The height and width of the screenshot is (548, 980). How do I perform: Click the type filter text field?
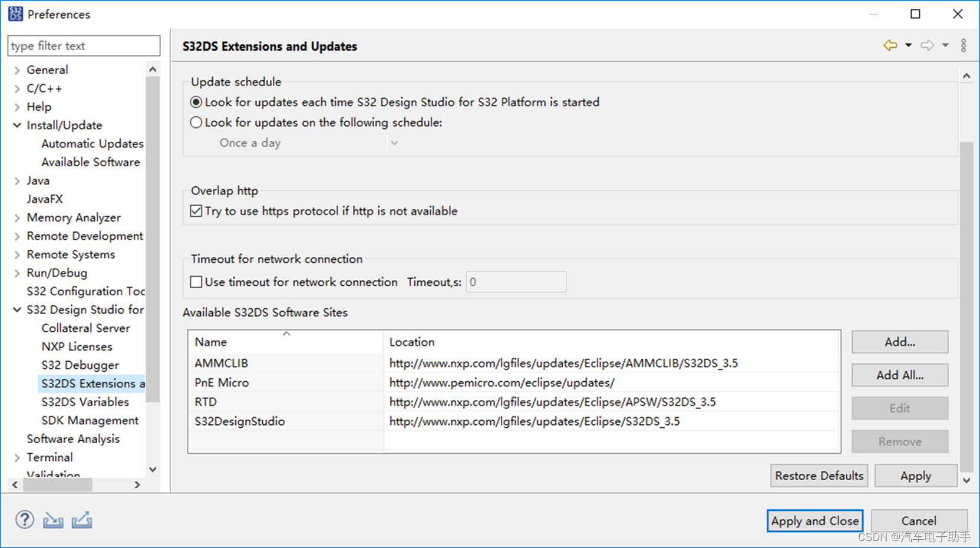[x=84, y=46]
